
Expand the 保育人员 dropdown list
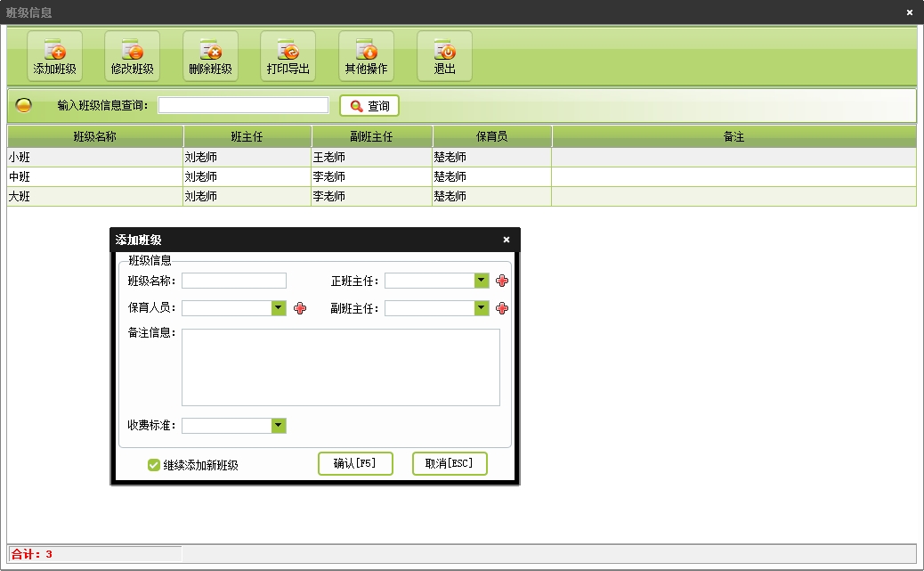click(279, 308)
